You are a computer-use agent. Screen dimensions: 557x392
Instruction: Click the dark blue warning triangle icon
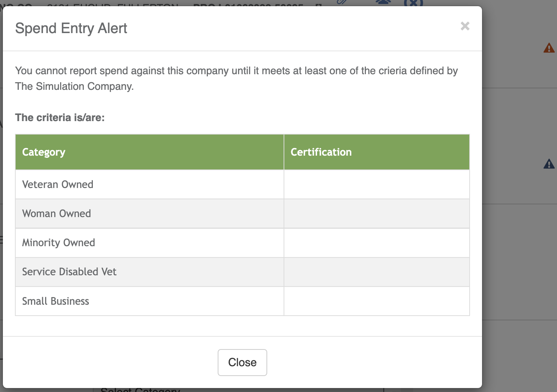tap(549, 164)
